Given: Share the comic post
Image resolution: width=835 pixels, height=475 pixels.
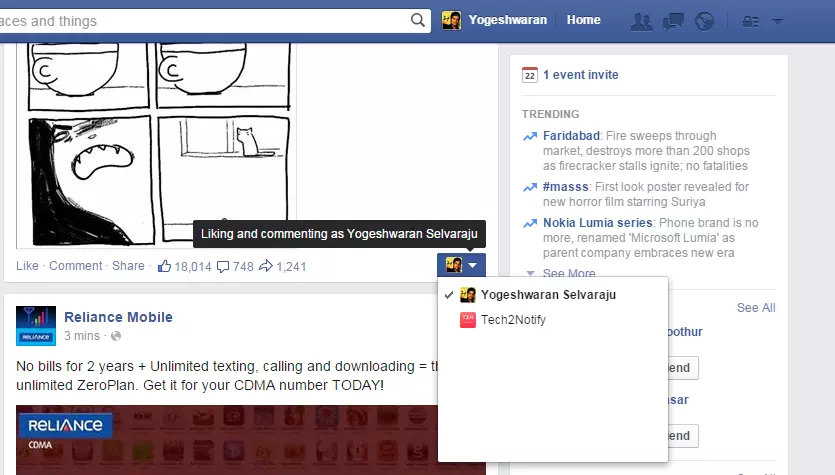Looking at the screenshot, I should pyautogui.click(x=128, y=266).
